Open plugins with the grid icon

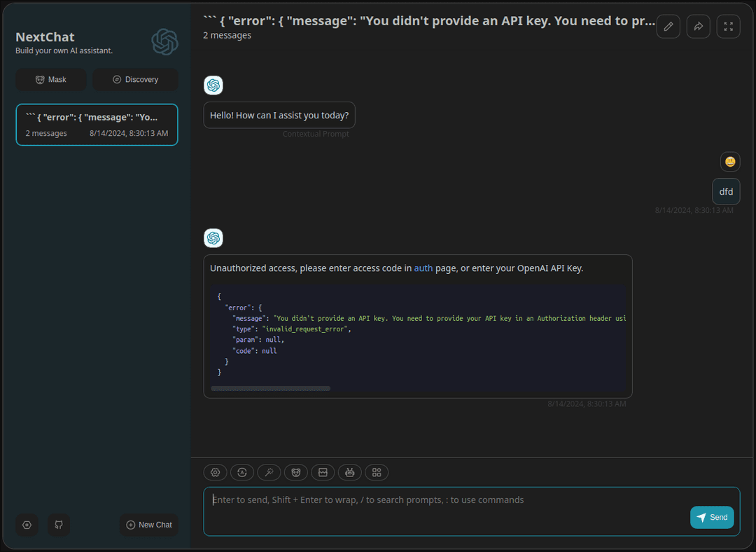point(377,472)
